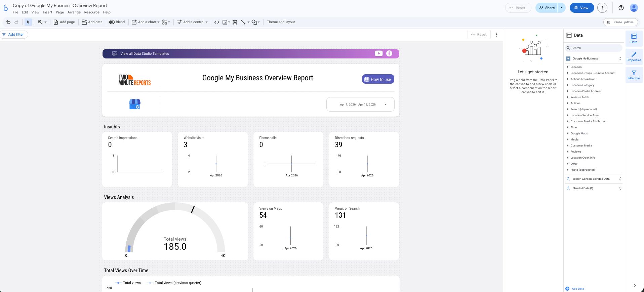Viewport: 644px width, 292px height.
Task: Click the undo arrow icon
Action: 8,22
